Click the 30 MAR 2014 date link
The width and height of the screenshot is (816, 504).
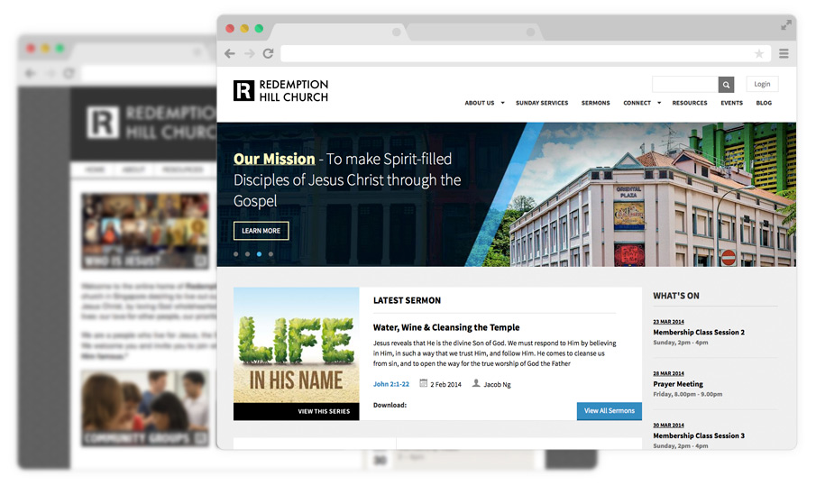tap(668, 425)
